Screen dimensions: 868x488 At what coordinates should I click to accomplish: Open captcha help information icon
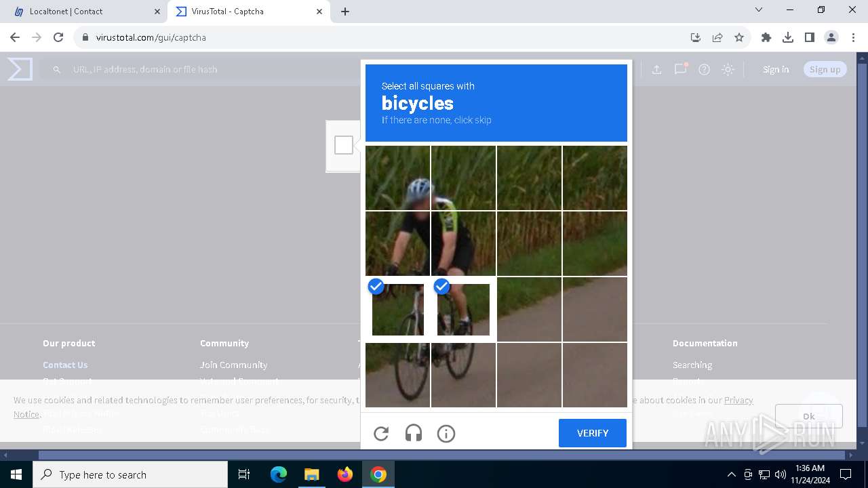[446, 433]
